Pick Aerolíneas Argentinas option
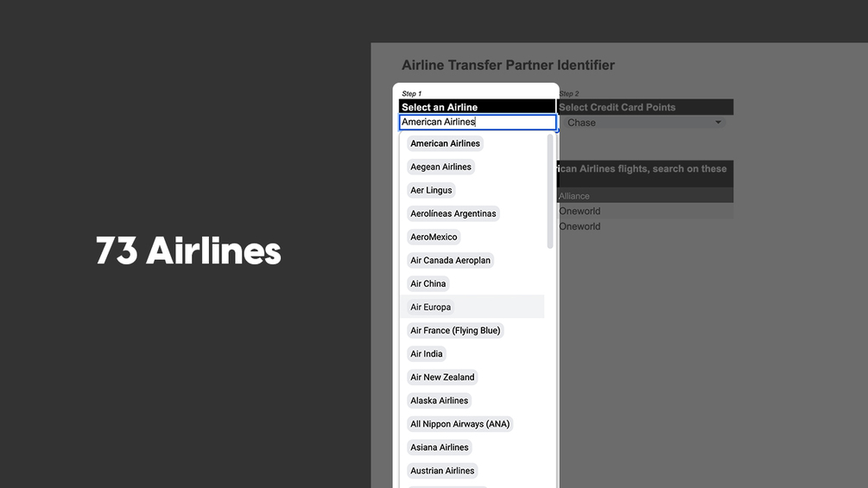This screenshot has width=868, height=488. pos(453,213)
